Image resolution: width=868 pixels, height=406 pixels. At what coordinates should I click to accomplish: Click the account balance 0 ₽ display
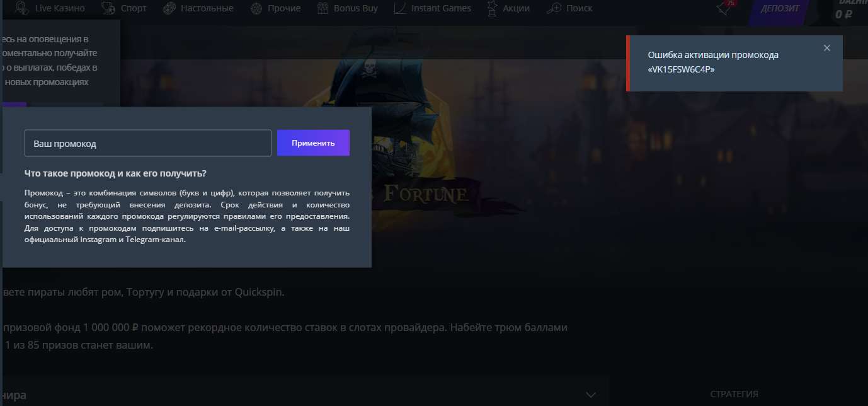click(x=844, y=14)
